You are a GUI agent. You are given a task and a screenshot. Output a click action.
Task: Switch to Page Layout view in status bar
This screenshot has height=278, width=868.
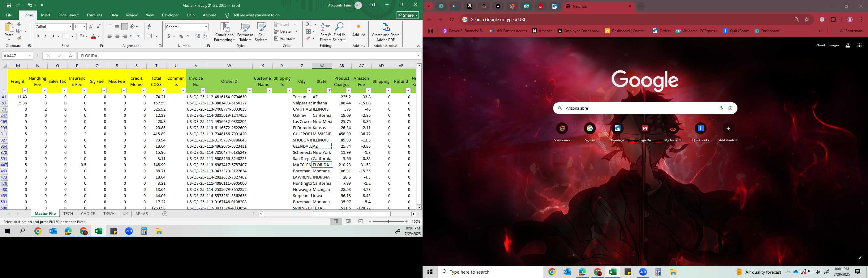pyautogui.click(x=348, y=221)
